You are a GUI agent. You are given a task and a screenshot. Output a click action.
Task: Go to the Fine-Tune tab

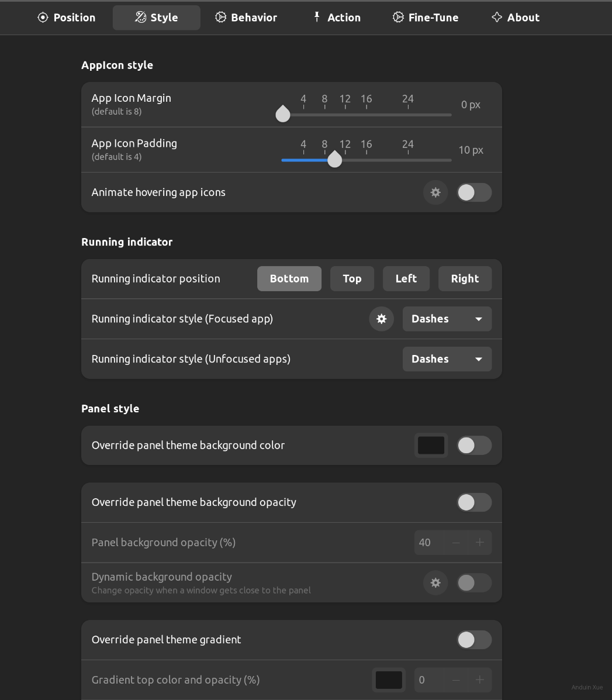point(425,18)
